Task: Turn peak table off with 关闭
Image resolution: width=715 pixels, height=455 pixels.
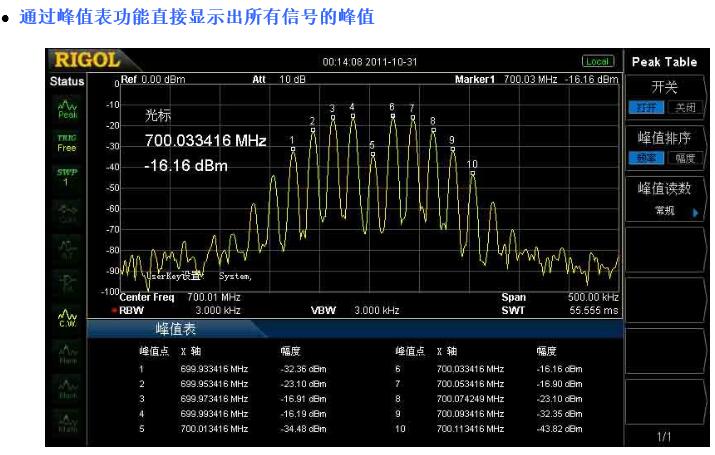Action: [684, 107]
